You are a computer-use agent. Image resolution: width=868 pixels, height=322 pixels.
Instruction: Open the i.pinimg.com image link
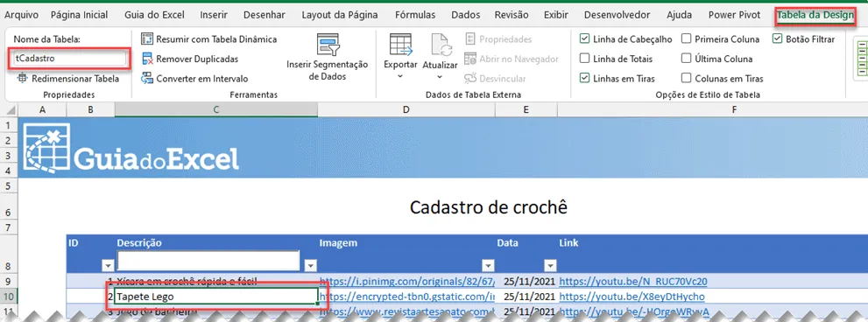(x=407, y=281)
